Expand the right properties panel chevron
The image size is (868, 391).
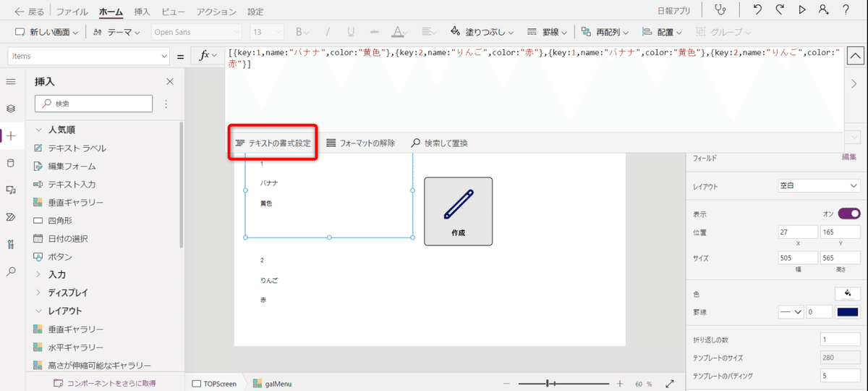click(854, 84)
